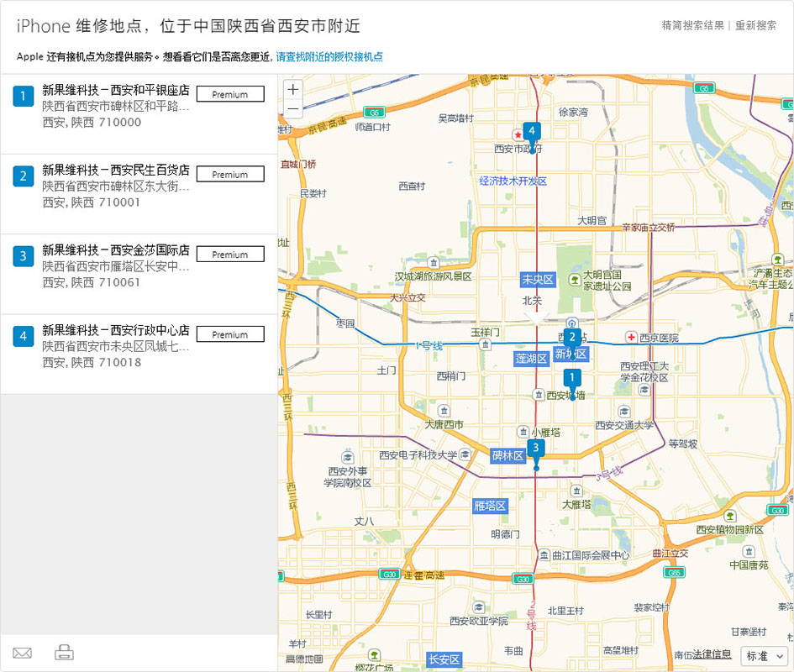This screenshot has height=672, width=794.
Task: Select map pin number 4
Action: (x=532, y=132)
